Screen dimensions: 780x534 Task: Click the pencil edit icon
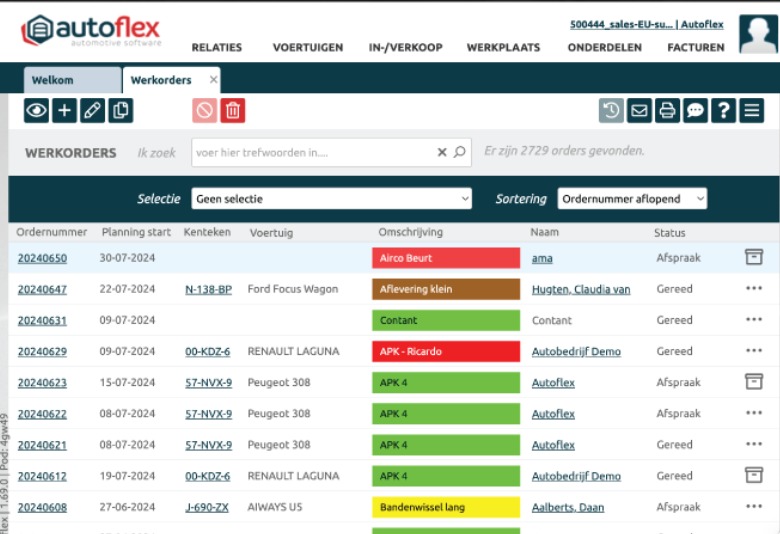point(93,110)
